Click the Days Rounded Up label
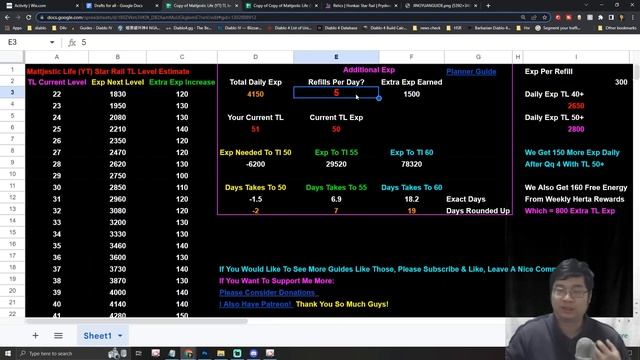The image size is (640, 360). [478, 211]
